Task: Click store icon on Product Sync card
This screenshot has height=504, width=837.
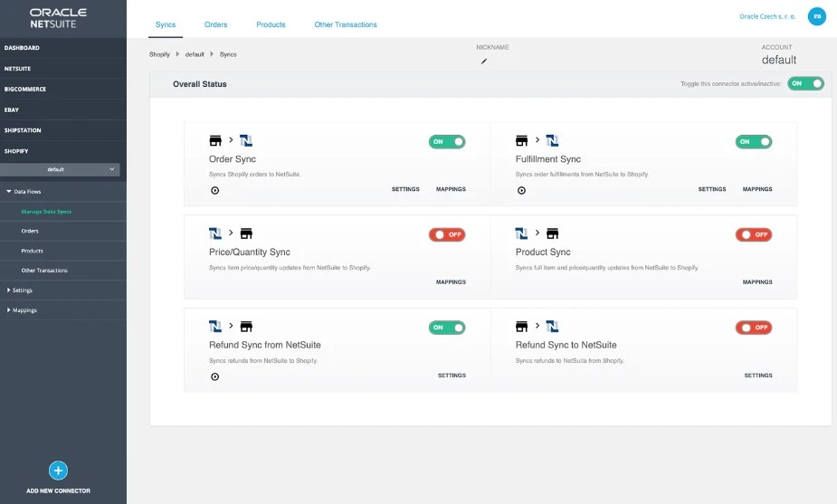Action: point(553,233)
